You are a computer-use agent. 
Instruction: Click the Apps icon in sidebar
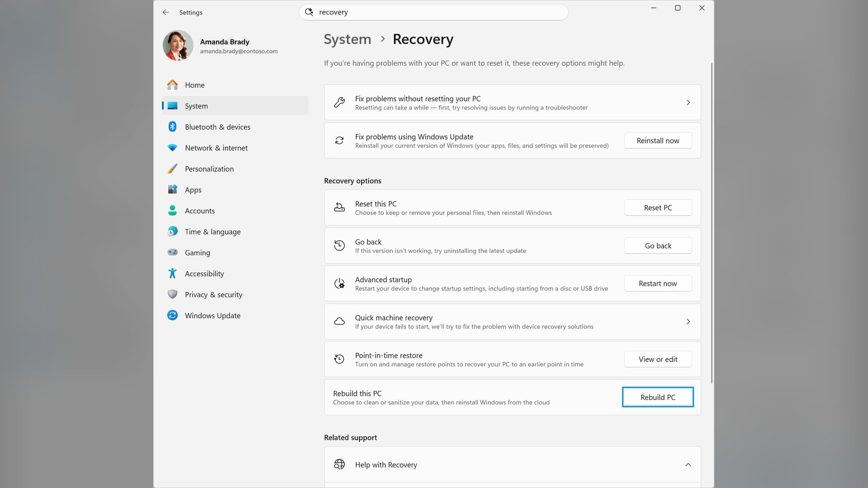[172, 190]
